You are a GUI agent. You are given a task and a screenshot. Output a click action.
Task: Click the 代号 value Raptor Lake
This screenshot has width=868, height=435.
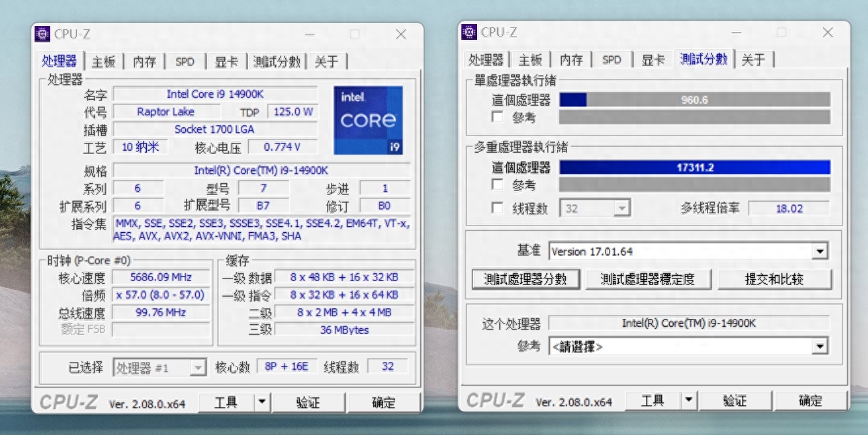(x=166, y=112)
